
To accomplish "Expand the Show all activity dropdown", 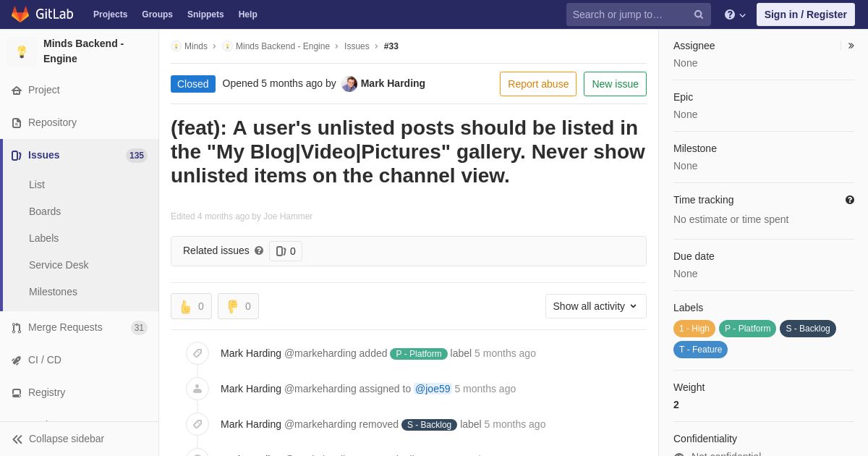I will coord(596,306).
